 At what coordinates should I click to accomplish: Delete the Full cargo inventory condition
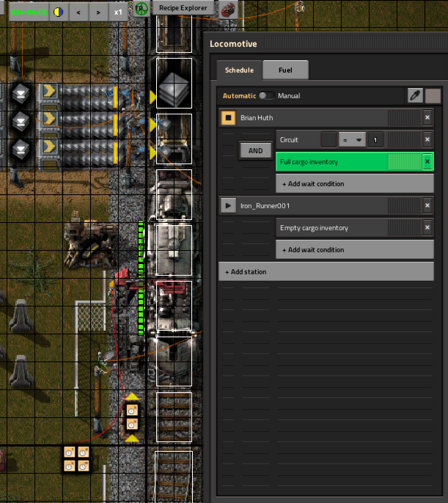[x=427, y=161]
